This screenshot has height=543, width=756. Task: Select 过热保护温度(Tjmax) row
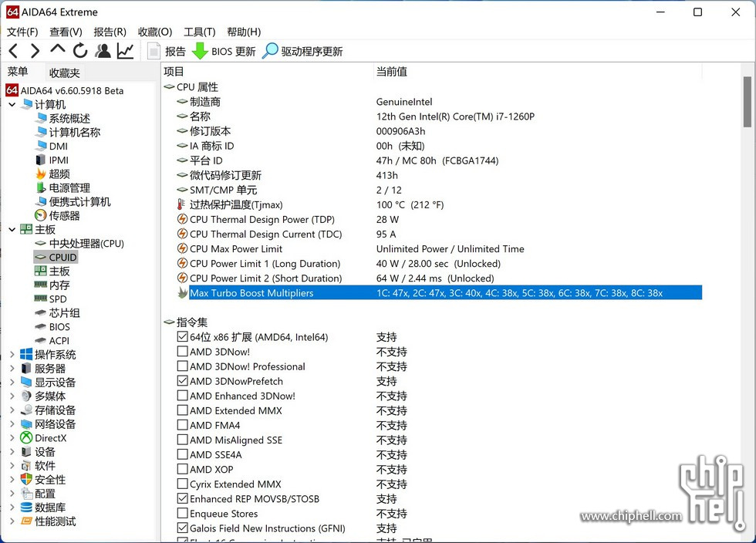(439, 204)
